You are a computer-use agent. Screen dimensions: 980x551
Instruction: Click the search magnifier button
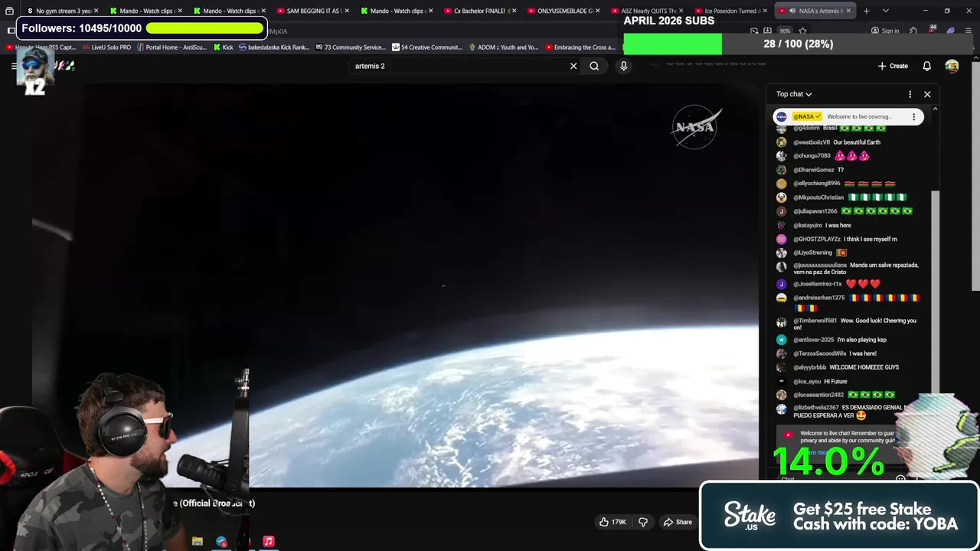click(594, 66)
